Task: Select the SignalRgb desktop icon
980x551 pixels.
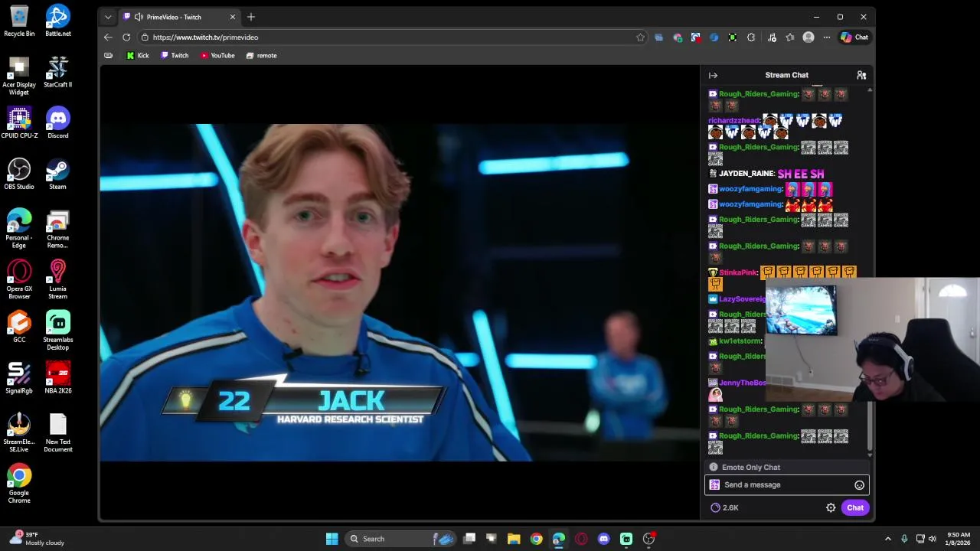Action: pos(19,378)
